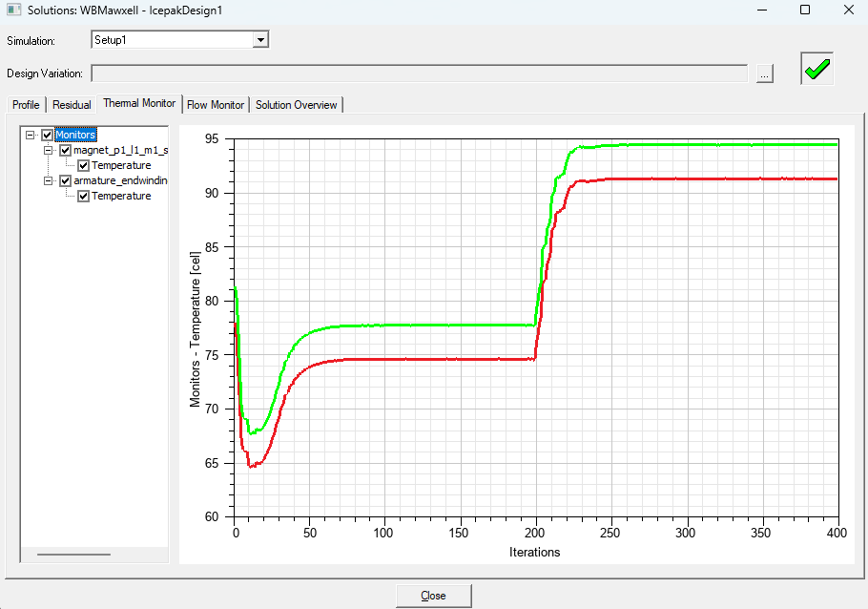Maximize the Solutions window
The height and width of the screenshot is (609, 868).
[x=805, y=10]
